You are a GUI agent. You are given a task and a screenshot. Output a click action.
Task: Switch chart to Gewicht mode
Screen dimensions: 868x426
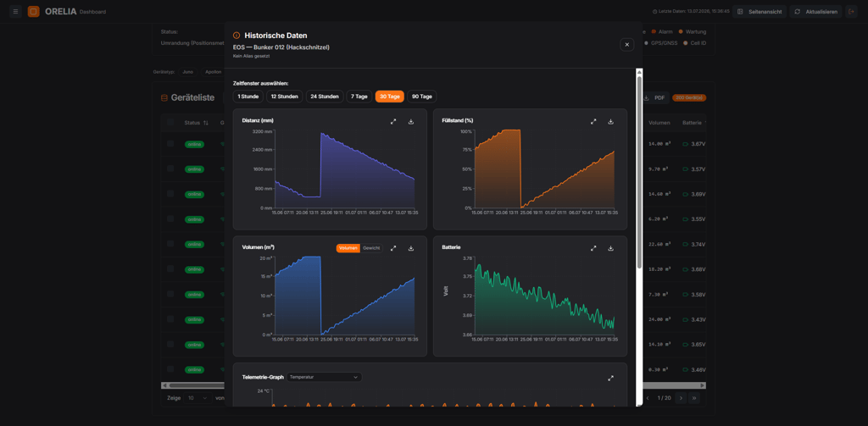[371, 248]
